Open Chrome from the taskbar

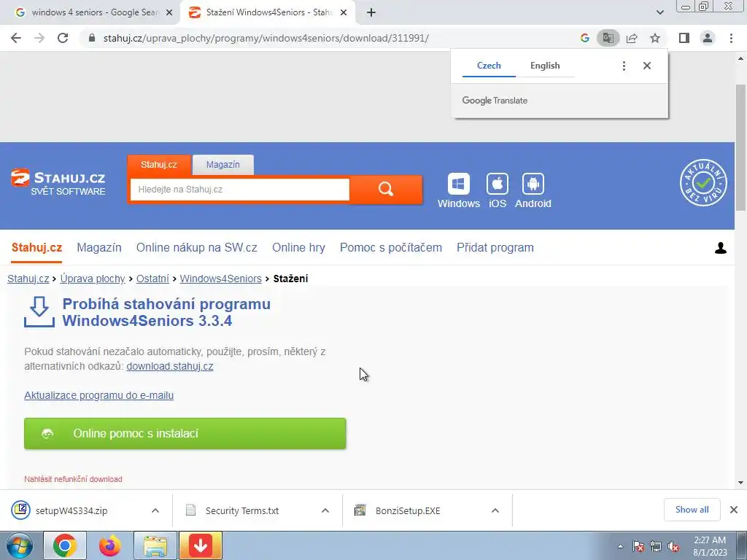tap(65, 545)
